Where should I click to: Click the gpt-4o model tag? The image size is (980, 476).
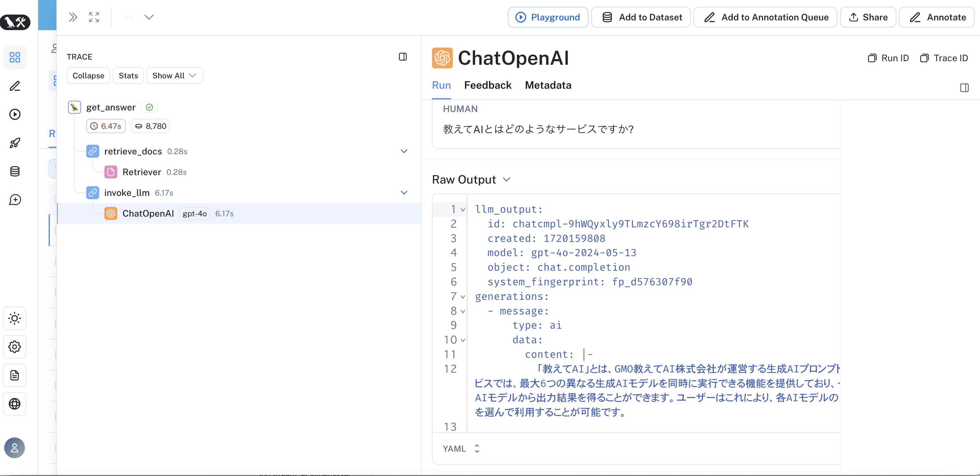click(195, 214)
